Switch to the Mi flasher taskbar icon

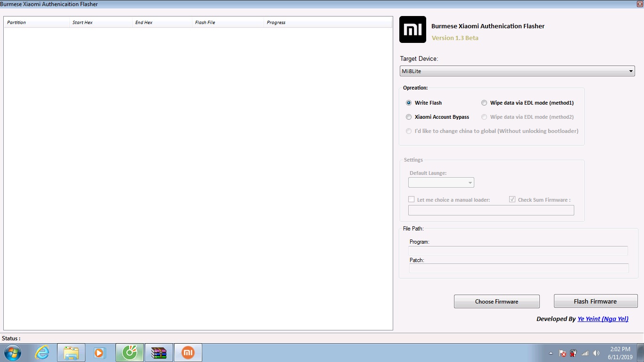coord(188,353)
